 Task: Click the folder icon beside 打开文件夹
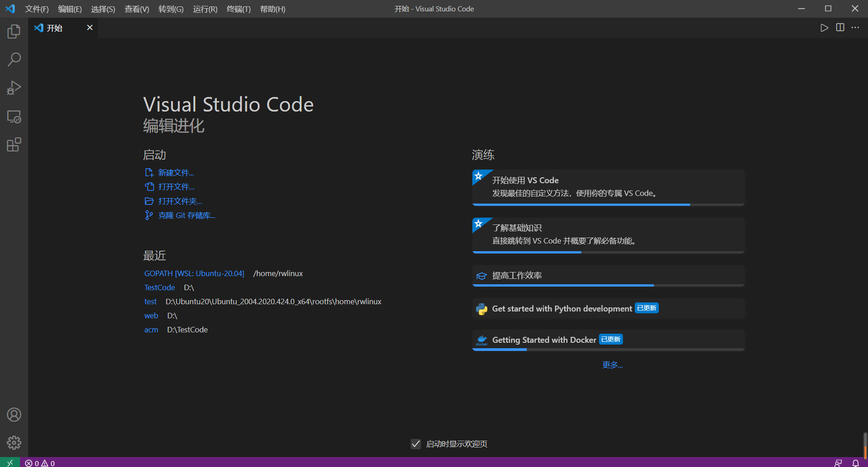149,201
